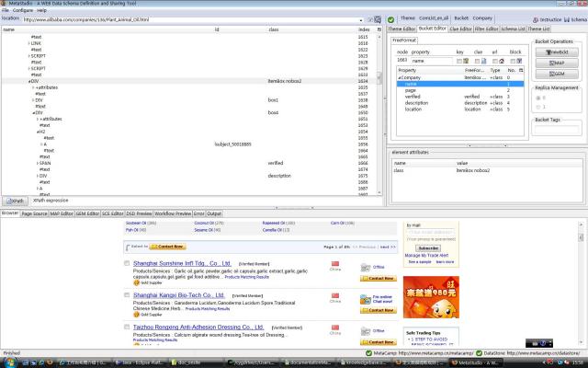Click the browse icon right of location bar
The height and width of the screenshot is (368, 588).
point(378,19)
